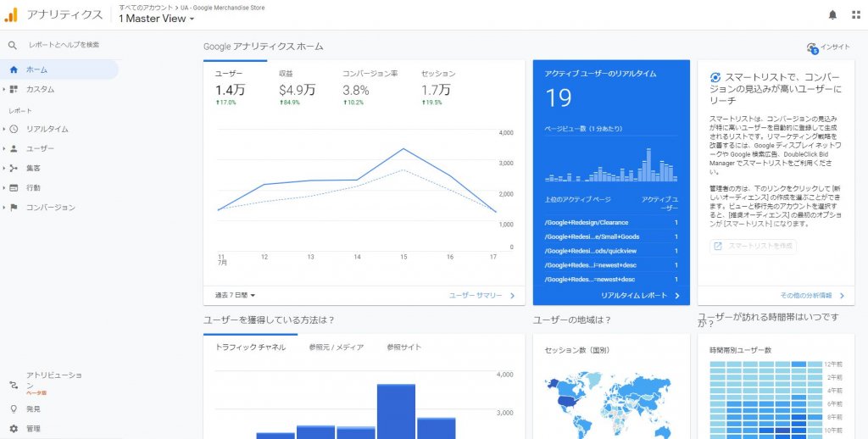Open the 過去 7 日間 date range dropdown
This screenshot has width=868, height=439.
pos(236,296)
